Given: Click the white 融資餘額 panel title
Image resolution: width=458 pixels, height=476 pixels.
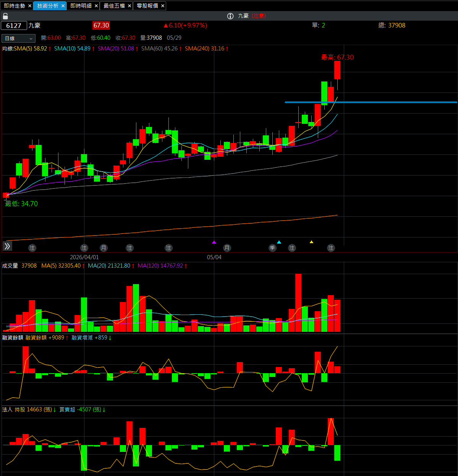Looking at the screenshot, I should (13, 338).
